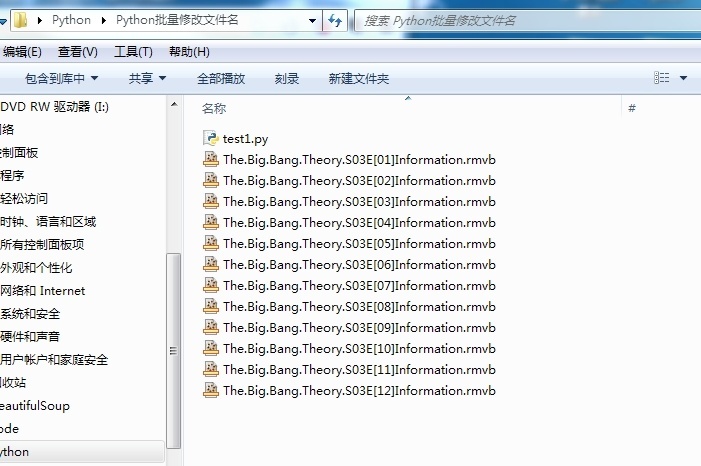Select 所有控制面板项 in navigation pane

click(42, 245)
